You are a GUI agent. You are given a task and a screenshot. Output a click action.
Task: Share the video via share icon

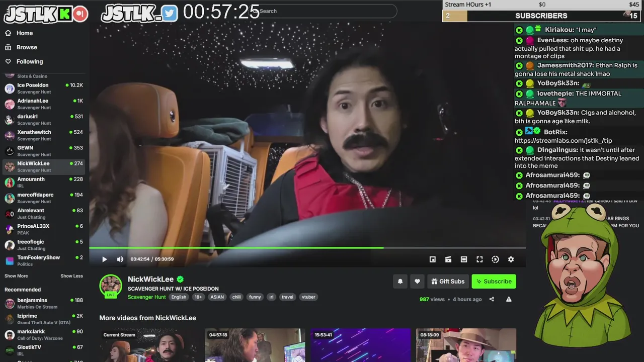click(x=492, y=299)
